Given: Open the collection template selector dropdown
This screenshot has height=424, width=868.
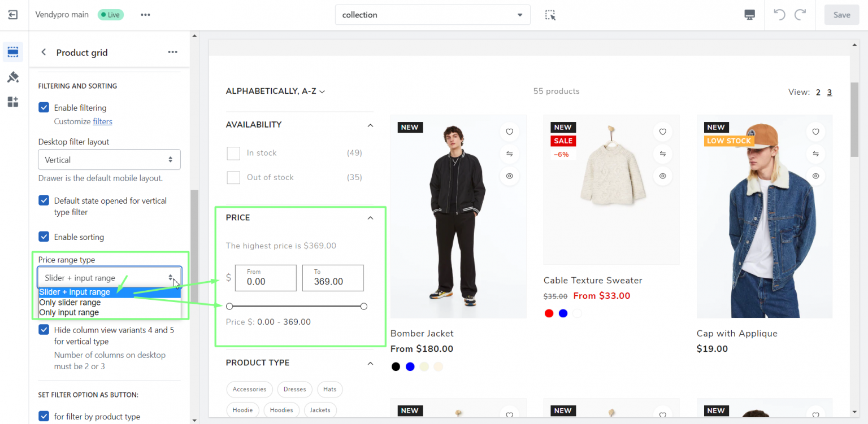Looking at the screenshot, I should [432, 15].
